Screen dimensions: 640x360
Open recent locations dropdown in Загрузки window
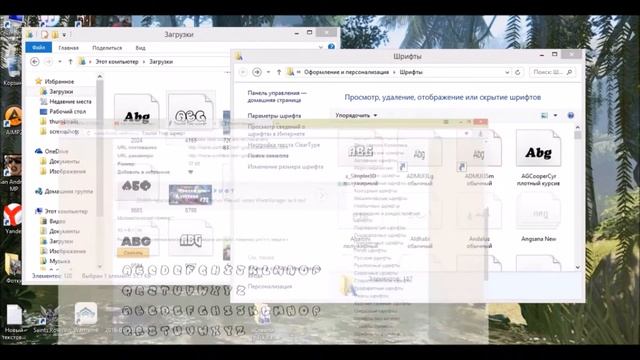pyautogui.click(x=60, y=62)
